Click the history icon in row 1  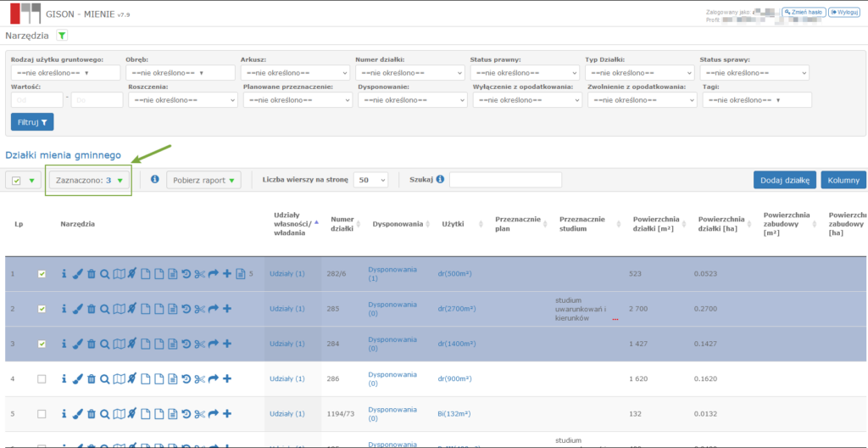click(186, 274)
